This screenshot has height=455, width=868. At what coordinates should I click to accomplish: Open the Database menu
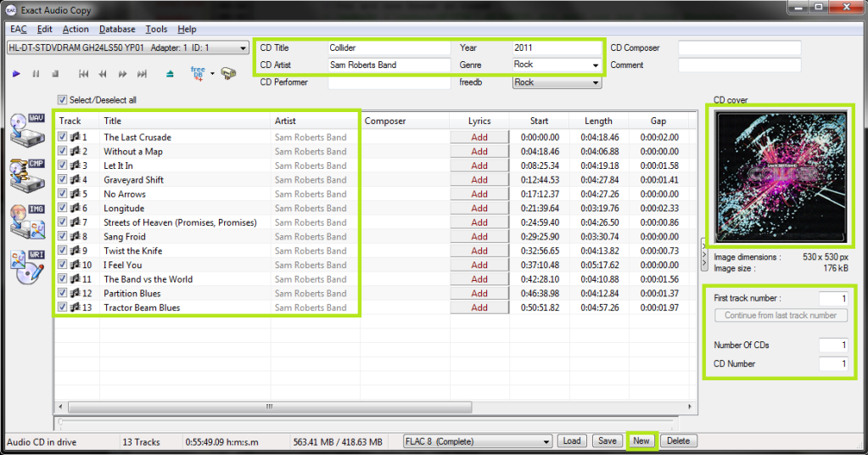(x=116, y=29)
